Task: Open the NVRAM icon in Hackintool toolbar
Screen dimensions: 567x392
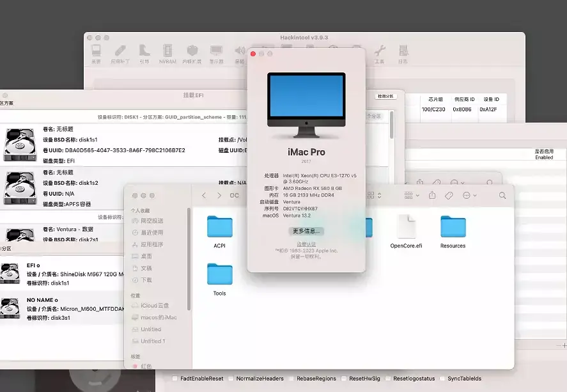Action: point(167,54)
